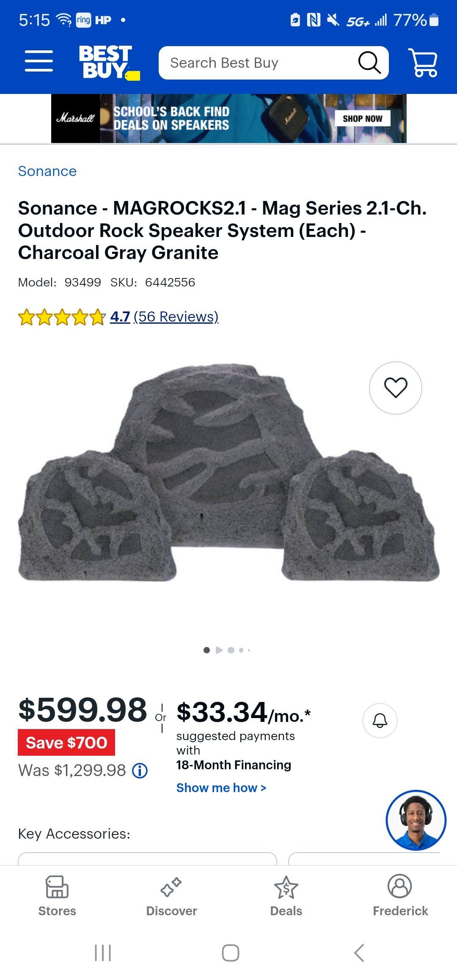
Task: Open price info icon beside Was $1,299.98
Action: [140, 771]
